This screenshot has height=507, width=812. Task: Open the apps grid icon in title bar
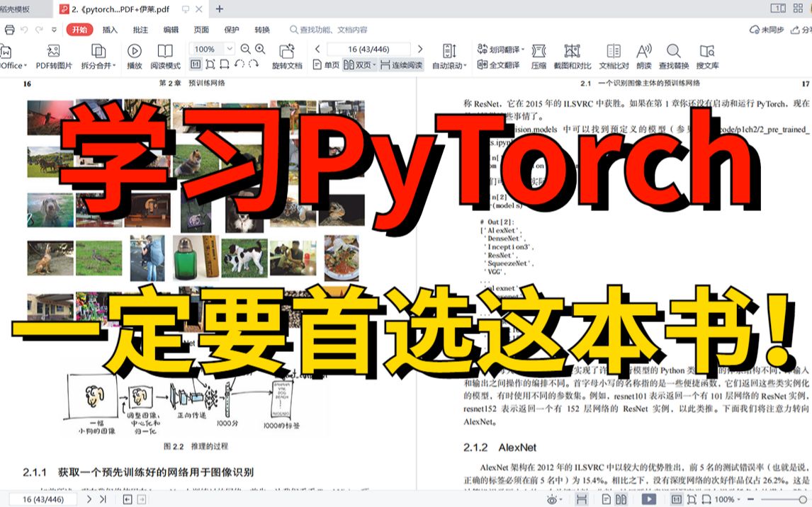pyautogui.click(x=796, y=8)
